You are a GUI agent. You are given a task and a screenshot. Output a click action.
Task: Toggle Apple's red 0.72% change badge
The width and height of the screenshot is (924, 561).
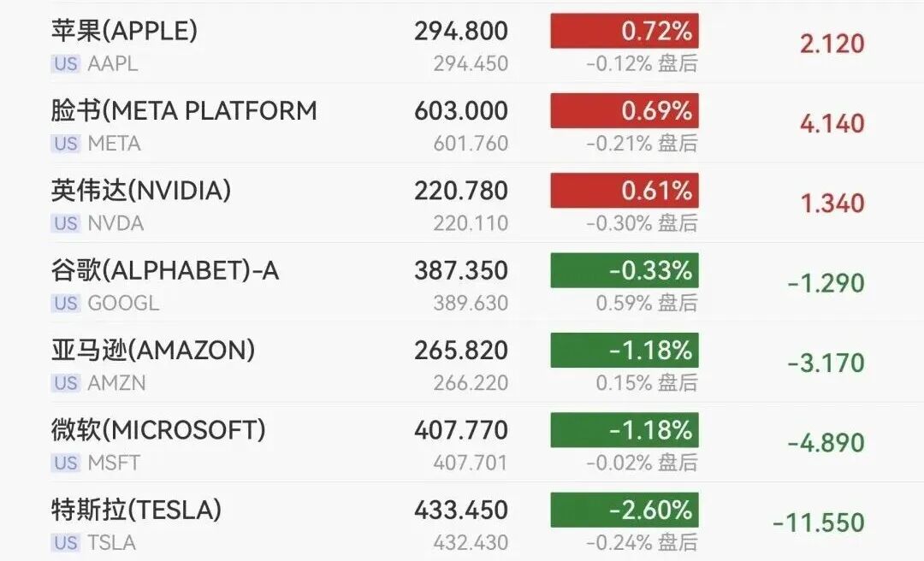625,31
